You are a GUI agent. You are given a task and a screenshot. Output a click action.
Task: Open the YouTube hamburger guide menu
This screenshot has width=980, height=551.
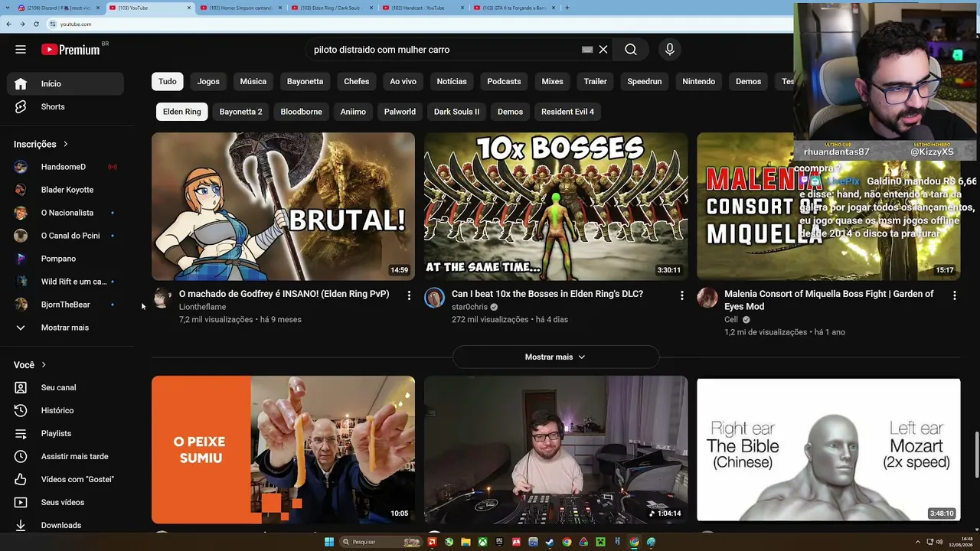[21, 50]
